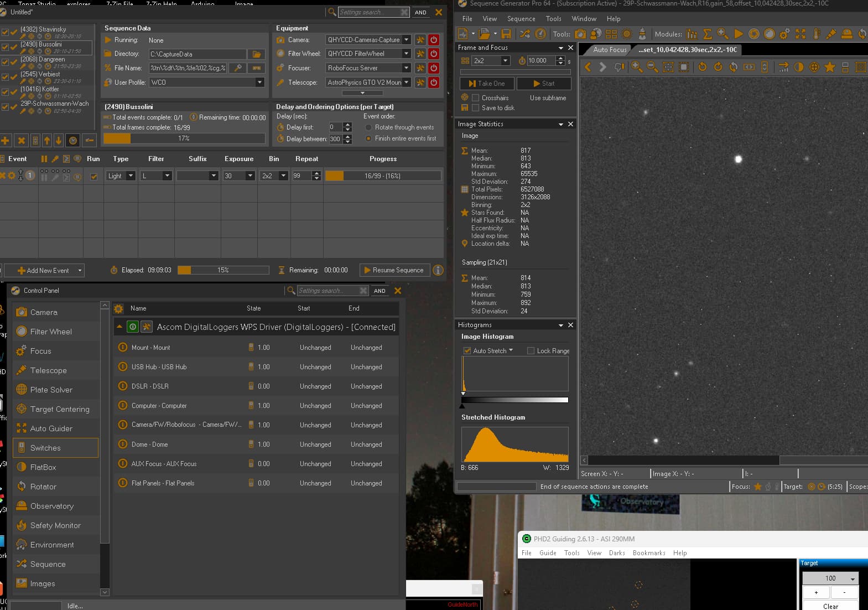Open the User Profile dropdown
Viewport: 868px width, 610px height.
tap(259, 82)
